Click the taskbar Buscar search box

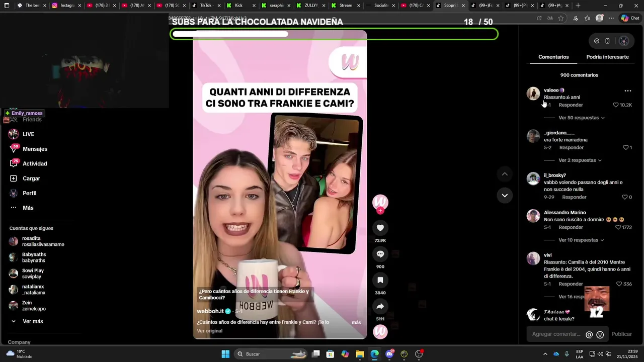[271, 354]
